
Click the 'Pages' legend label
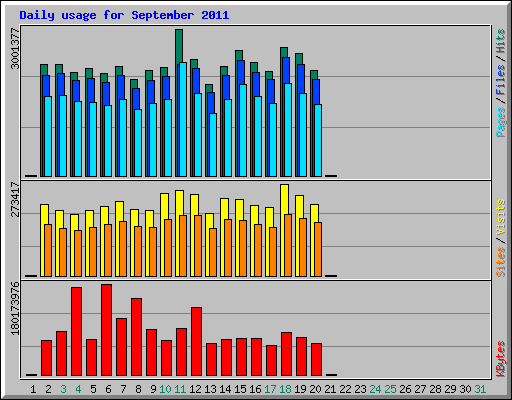click(500, 122)
